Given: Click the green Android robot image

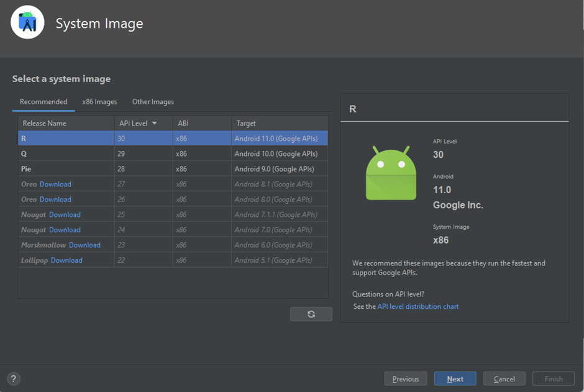Looking at the screenshot, I should [391, 173].
